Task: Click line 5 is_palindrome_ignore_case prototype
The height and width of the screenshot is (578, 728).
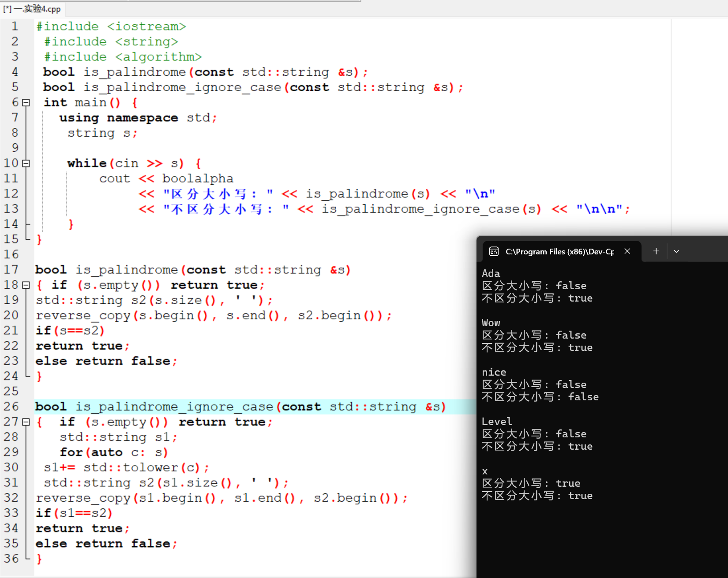Action: [253, 87]
